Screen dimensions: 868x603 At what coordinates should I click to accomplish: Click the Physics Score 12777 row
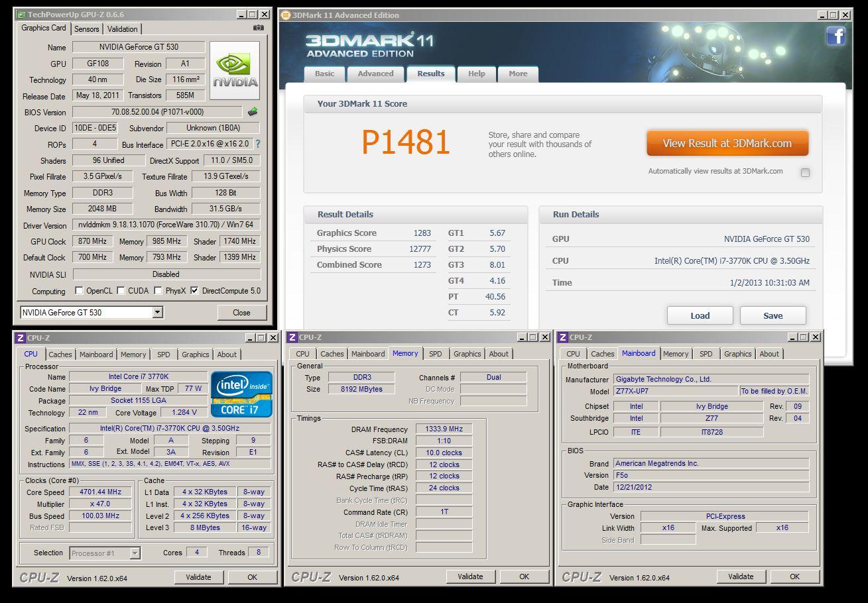(374, 249)
